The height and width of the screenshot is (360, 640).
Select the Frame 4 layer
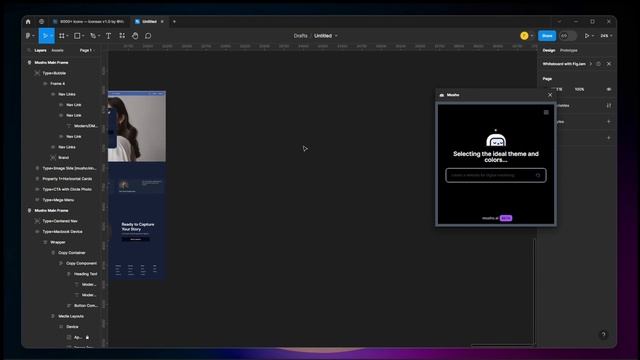(x=58, y=84)
